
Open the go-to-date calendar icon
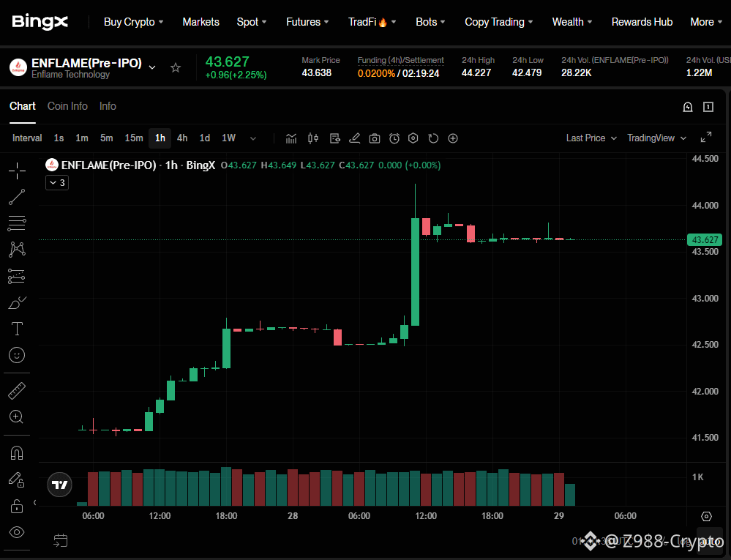(x=61, y=540)
